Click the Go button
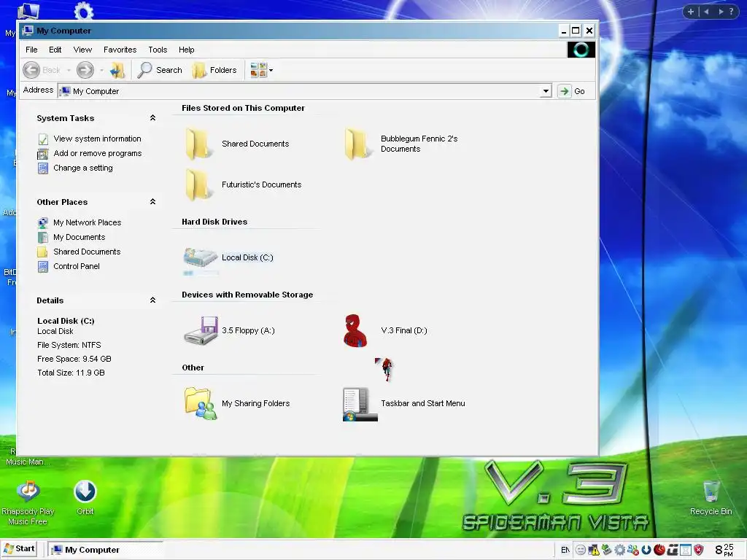 pyautogui.click(x=572, y=91)
